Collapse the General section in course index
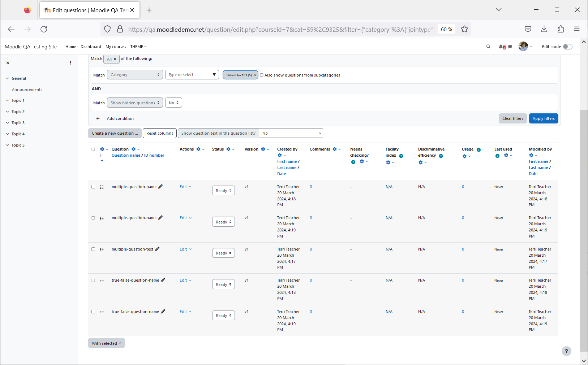This screenshot has width=588, height=365. 7,78
